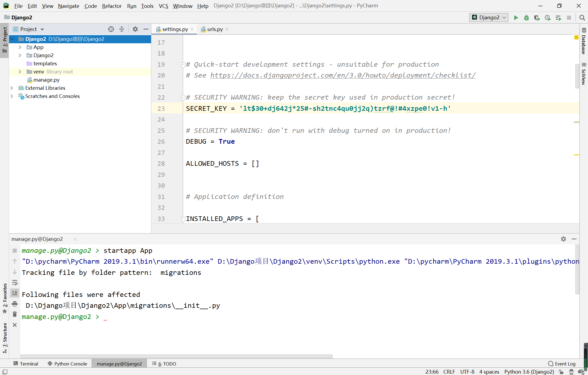Click the editor vertical scrollbar
Image resolution: width=588 pixels, height=375 pixels.
(x=577, y=76)
